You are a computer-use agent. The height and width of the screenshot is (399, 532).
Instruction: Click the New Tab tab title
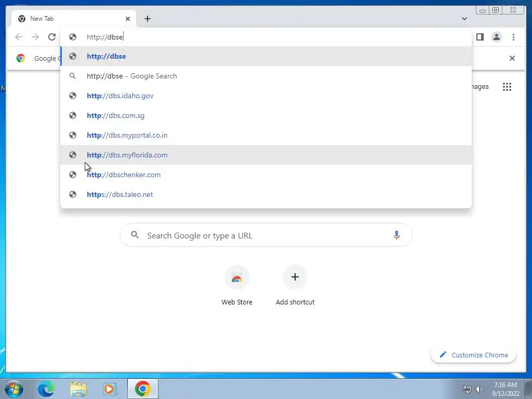(x=42, y=19)
